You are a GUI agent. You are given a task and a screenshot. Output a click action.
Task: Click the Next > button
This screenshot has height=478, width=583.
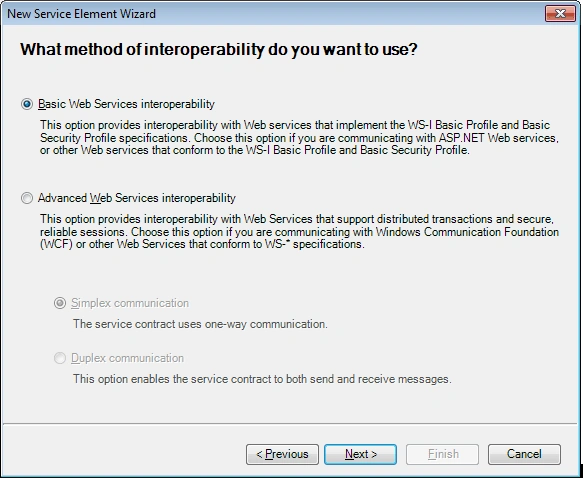360,454
